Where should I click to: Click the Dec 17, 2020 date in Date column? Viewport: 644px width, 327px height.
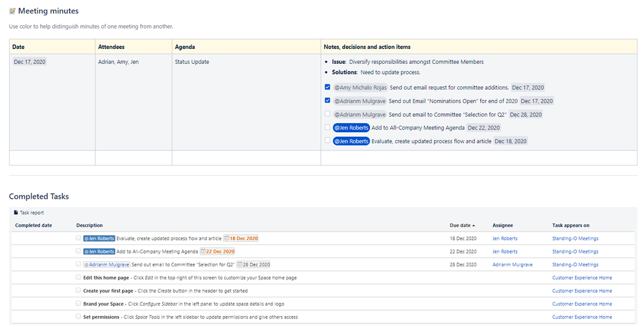[x=30, y=62]
